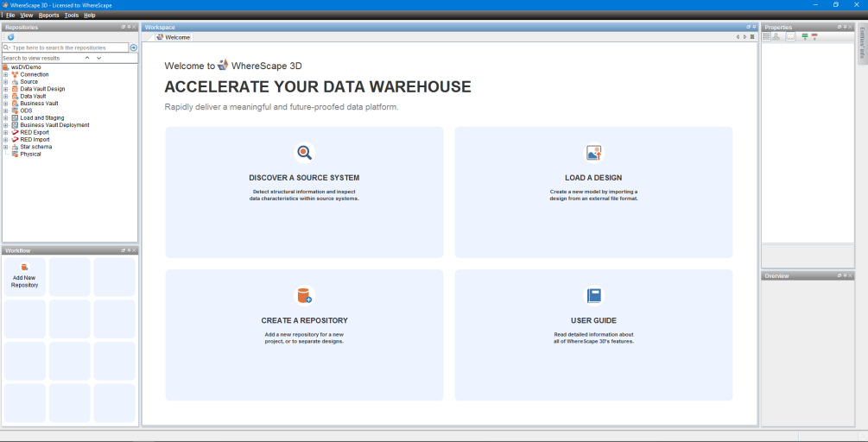Click the green expand-all properties icon
The image size is (868, 442).
pyautogui.click(x=805, y=36)
